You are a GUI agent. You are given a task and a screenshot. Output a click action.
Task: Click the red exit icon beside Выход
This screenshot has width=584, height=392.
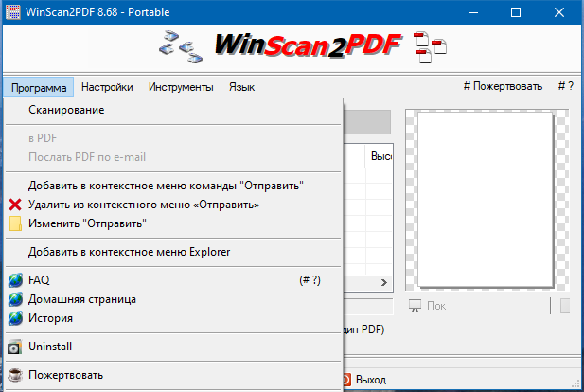(x=346, y=380)
